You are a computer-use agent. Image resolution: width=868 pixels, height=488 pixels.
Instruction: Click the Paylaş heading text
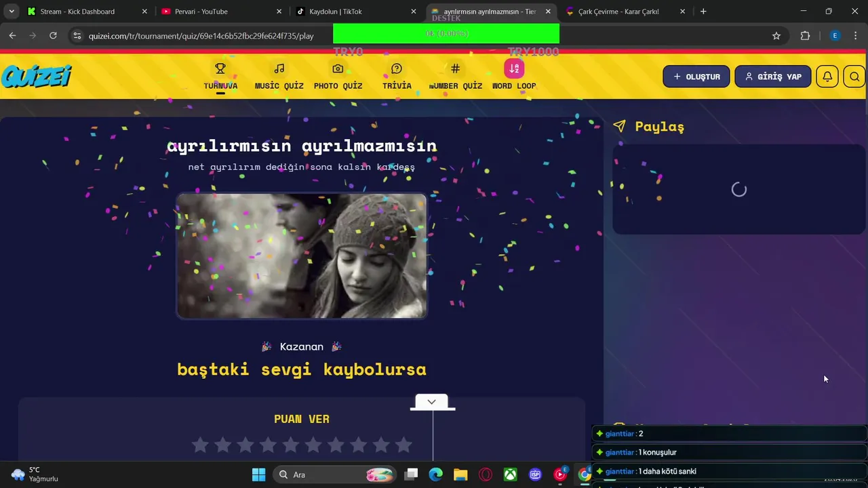pyautogui.click(x=660, y=127)
